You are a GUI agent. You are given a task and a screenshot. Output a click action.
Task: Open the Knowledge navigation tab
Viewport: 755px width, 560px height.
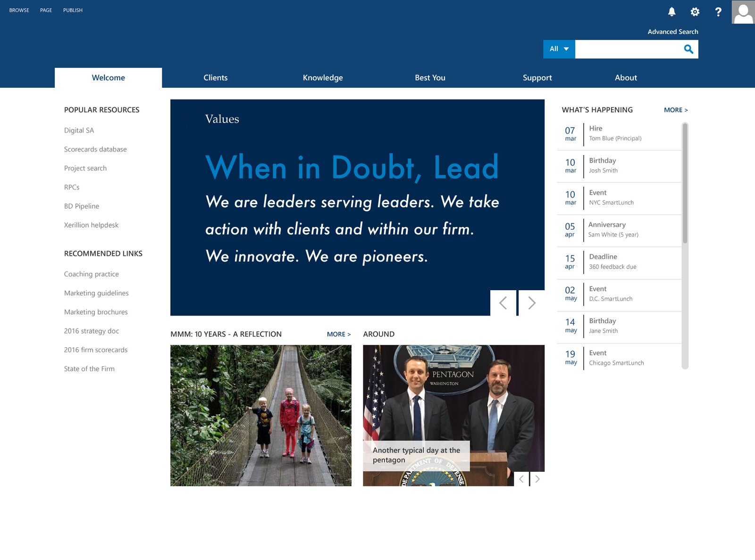click(323, 78)
